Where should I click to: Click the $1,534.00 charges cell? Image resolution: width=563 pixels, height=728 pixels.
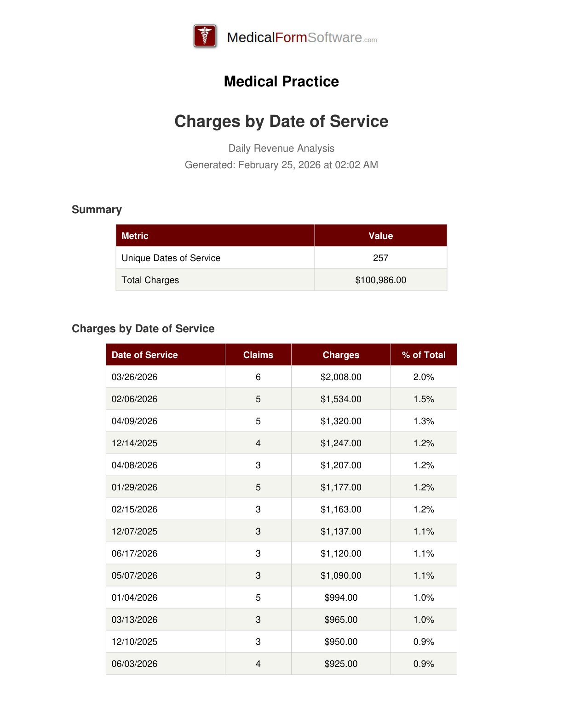(x=341, y=399)
